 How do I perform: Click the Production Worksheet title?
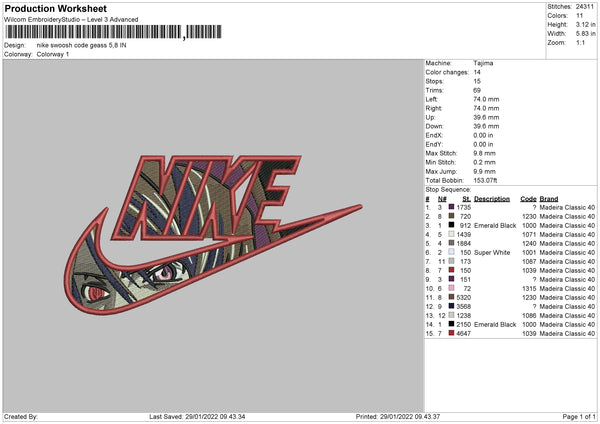[x=55, y=8]
